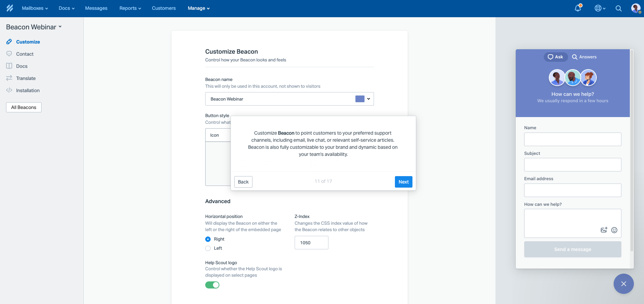The image size is (644, 304).
Task: Click the Email address field in preview
Action: pos(573,190)
